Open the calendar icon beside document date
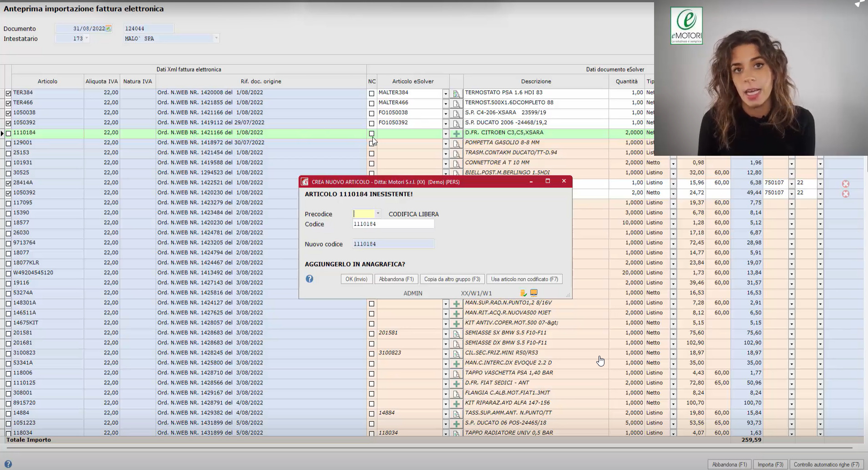The height and width of the screenshot is (470, 868). 108,29
